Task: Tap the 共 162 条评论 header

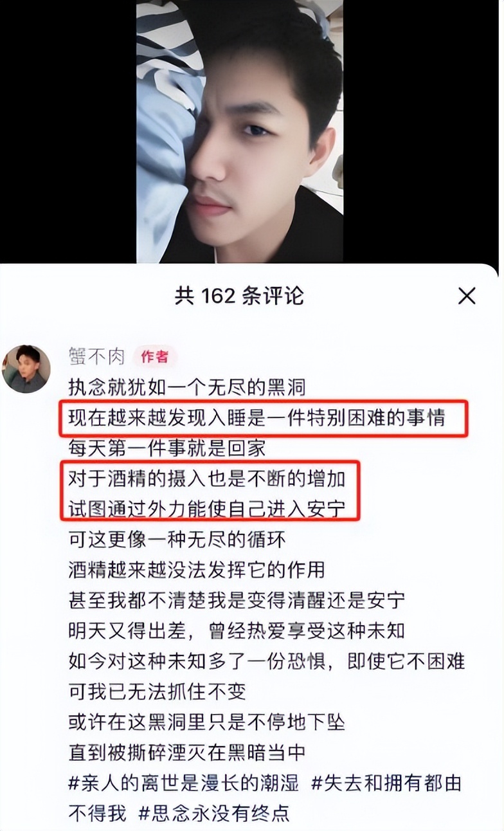Action: click(239, 296)
